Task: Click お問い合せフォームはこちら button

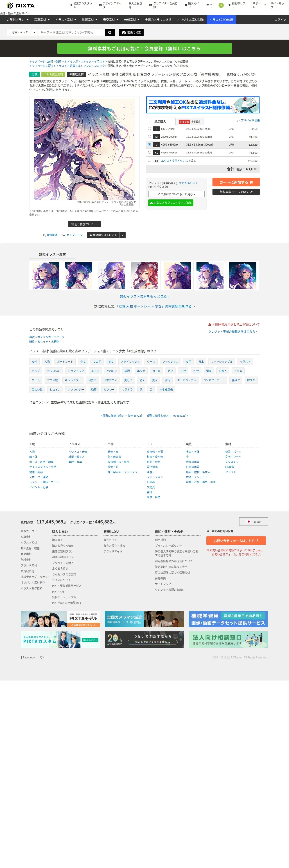Action: (x=236, y=541)
